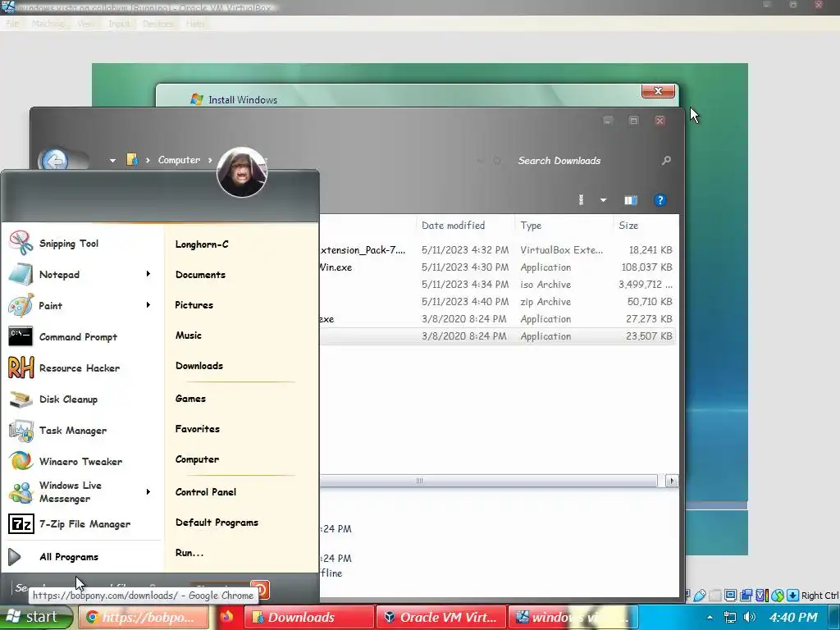This screenshot has width=840, height=630.
Task: Switch to Downloads taskbar item
Action: coord(308,618)
